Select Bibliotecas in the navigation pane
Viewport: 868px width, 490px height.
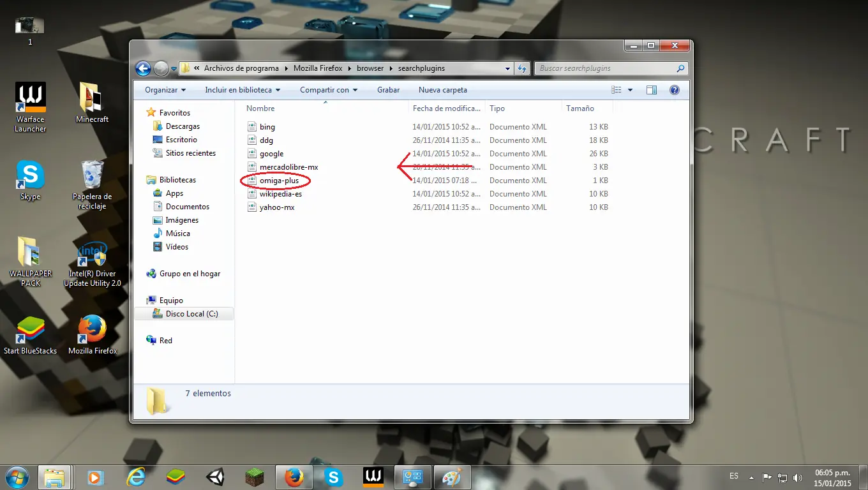[x=177, y=180]
